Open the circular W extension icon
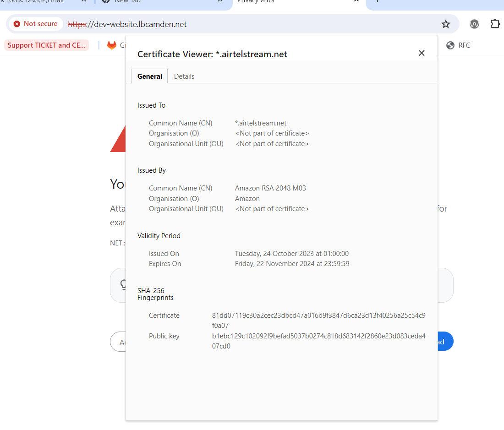 coord(474,24)
